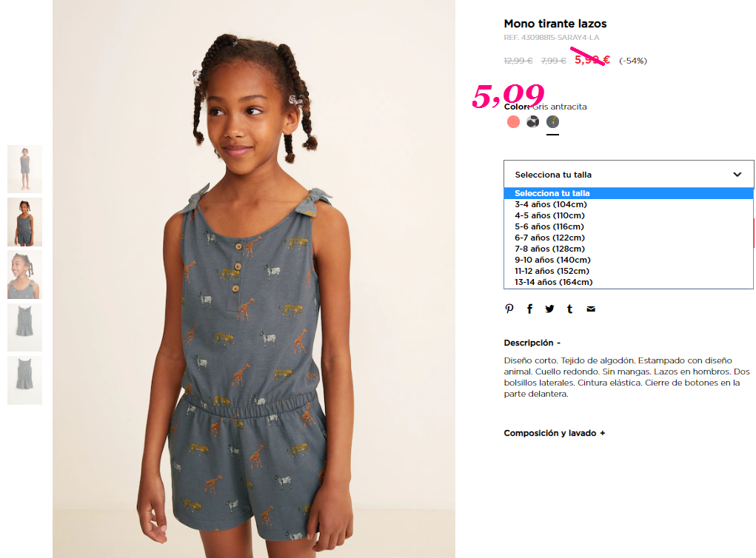Image resolution: width=756 pixels, height=558 pixels.
Task: Choose the black and white patterned color
Action: [533, 122]
